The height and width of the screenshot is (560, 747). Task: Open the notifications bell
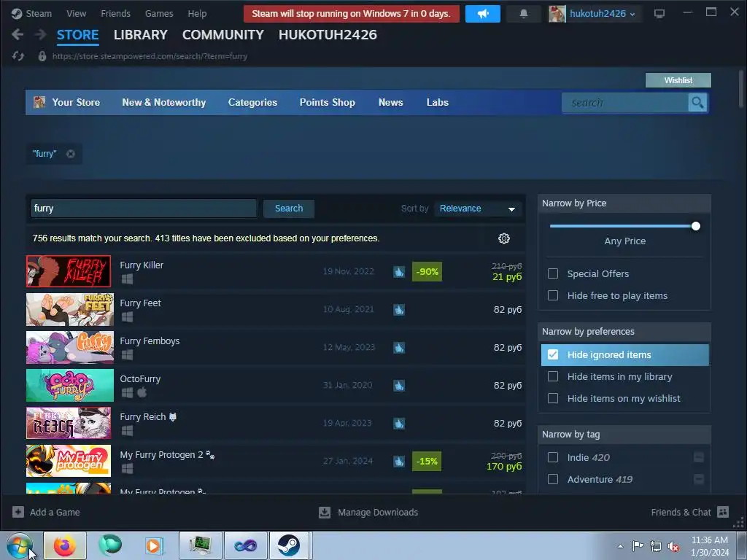tap(524, 14)
